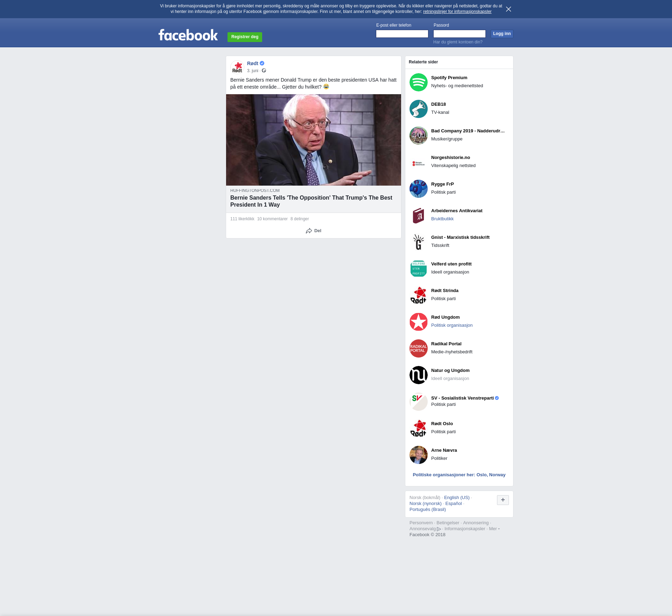Click the Passord input field
Image resolution: width=672 pixels, height=616 pixels.
[459, 34]
